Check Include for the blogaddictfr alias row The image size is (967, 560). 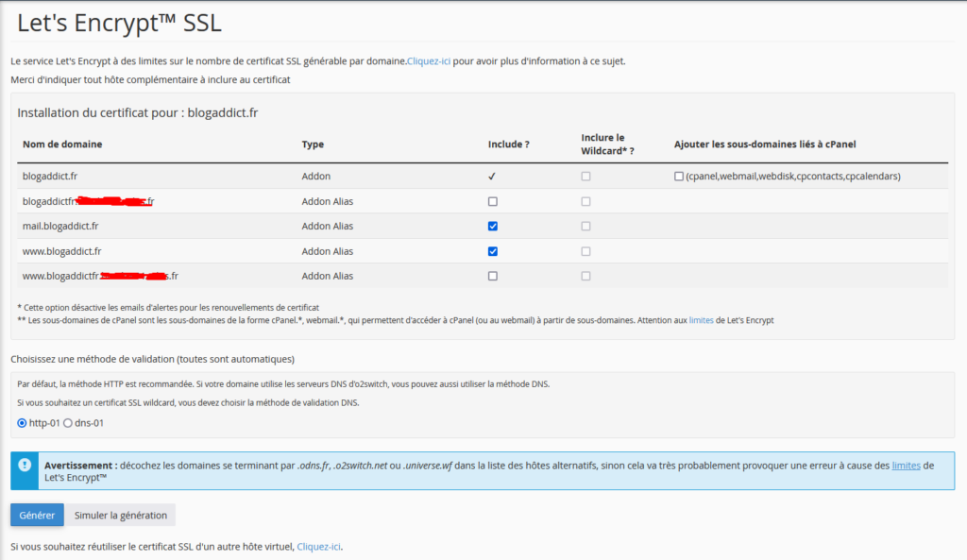(x=493, y=202)
